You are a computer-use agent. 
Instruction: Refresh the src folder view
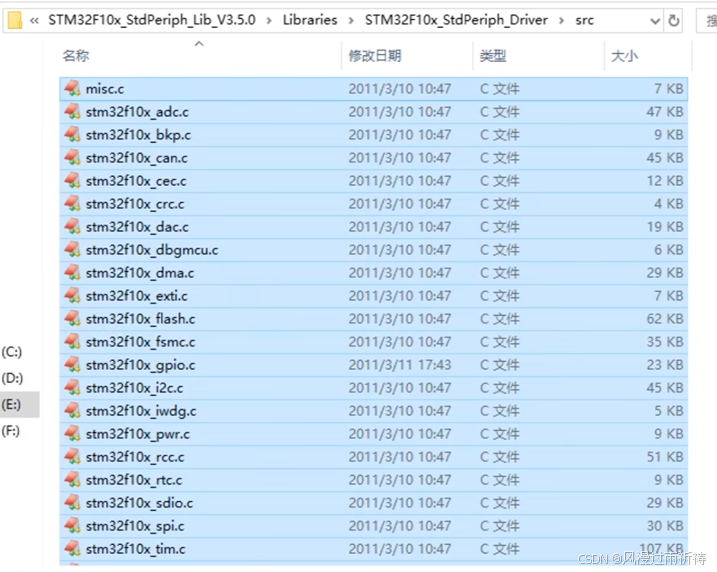(674, 21)
